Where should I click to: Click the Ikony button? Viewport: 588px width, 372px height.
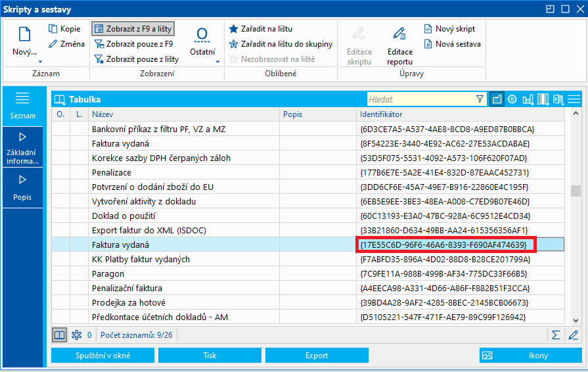[x=531, y=355]
